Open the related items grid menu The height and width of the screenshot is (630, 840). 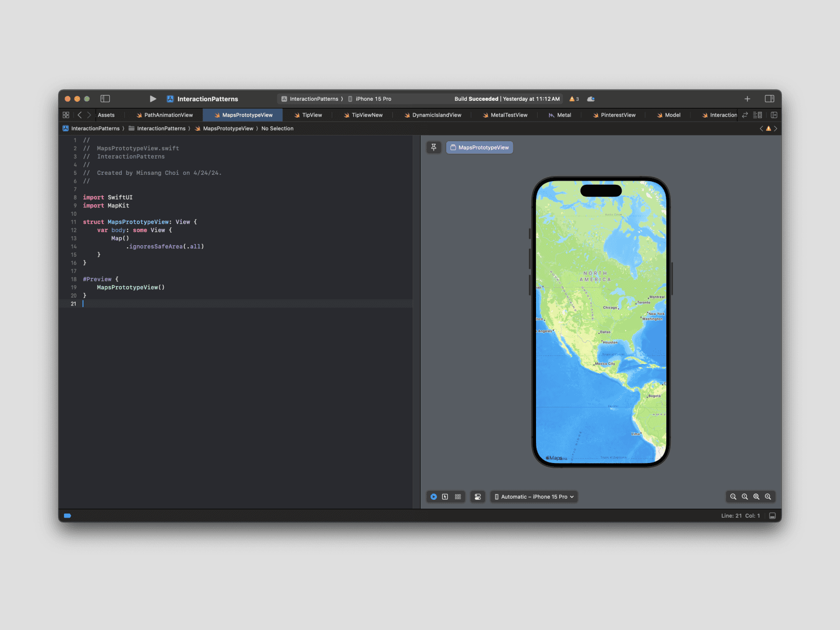point(66,115)
